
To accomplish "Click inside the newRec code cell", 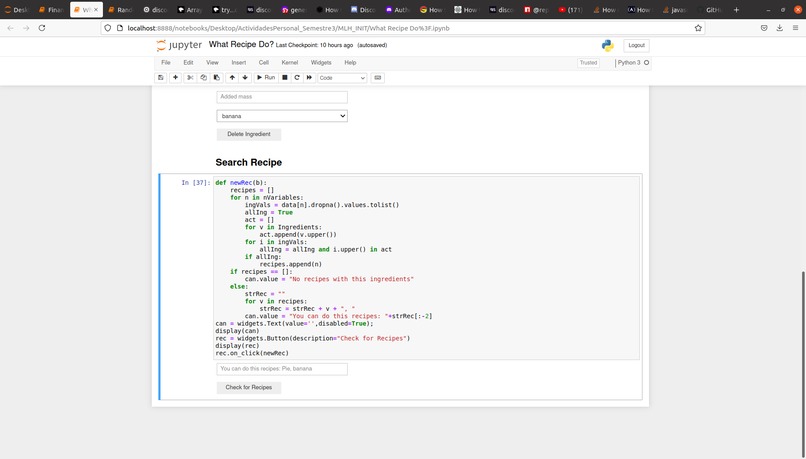I will point(427,267).
